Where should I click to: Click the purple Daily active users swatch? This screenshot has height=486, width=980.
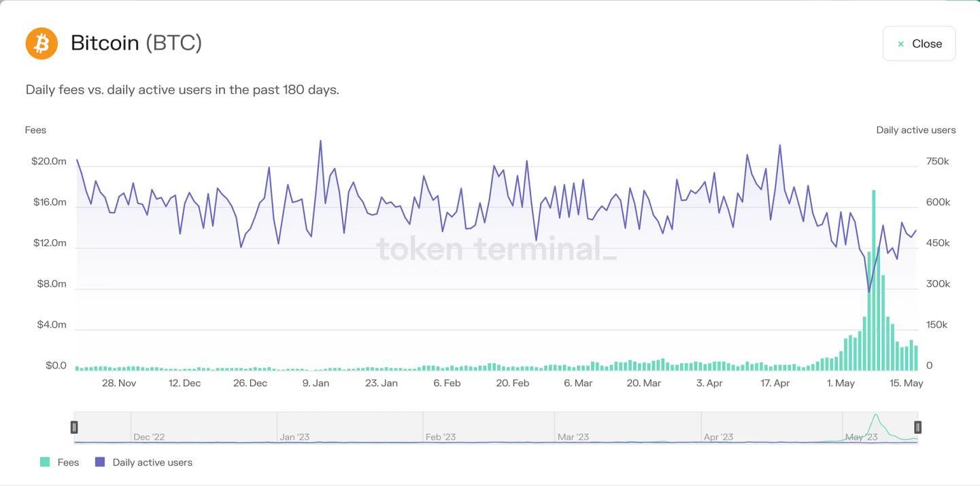pyautogui.click(x=100, y=462)
